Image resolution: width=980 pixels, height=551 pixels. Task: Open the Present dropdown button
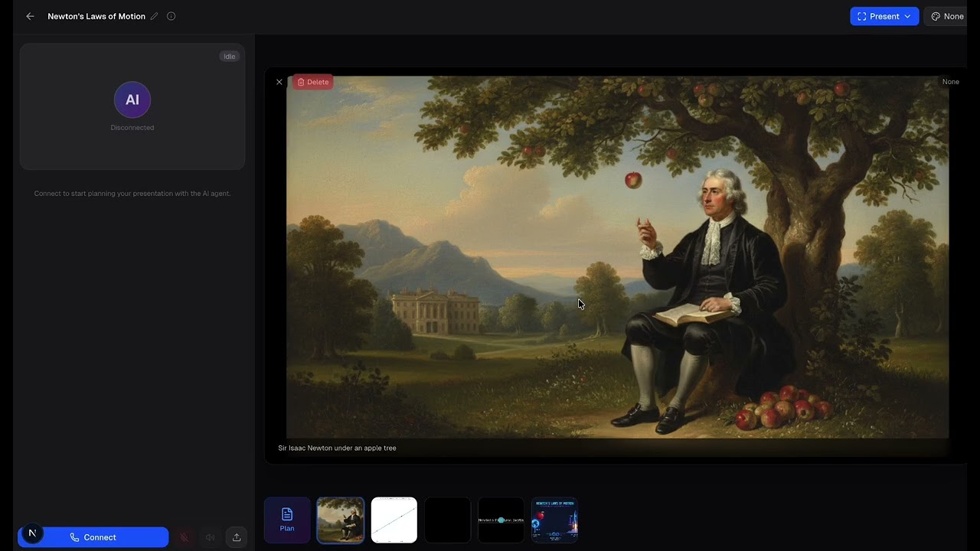coord(884,16)
